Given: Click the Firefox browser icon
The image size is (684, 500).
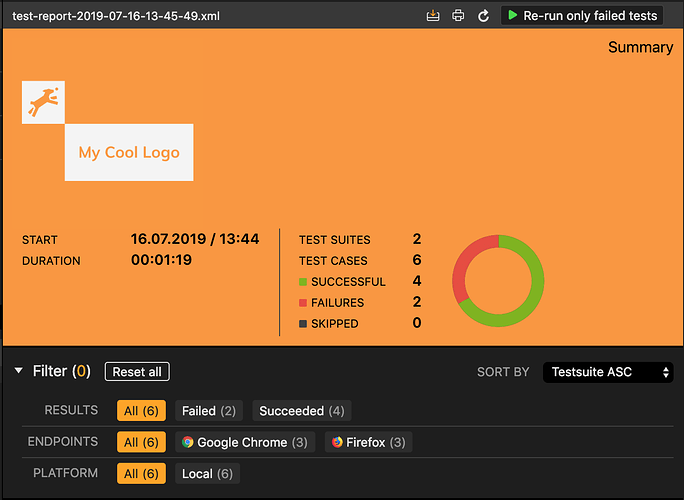Looking at the screenshot, I should click(337, 442).
